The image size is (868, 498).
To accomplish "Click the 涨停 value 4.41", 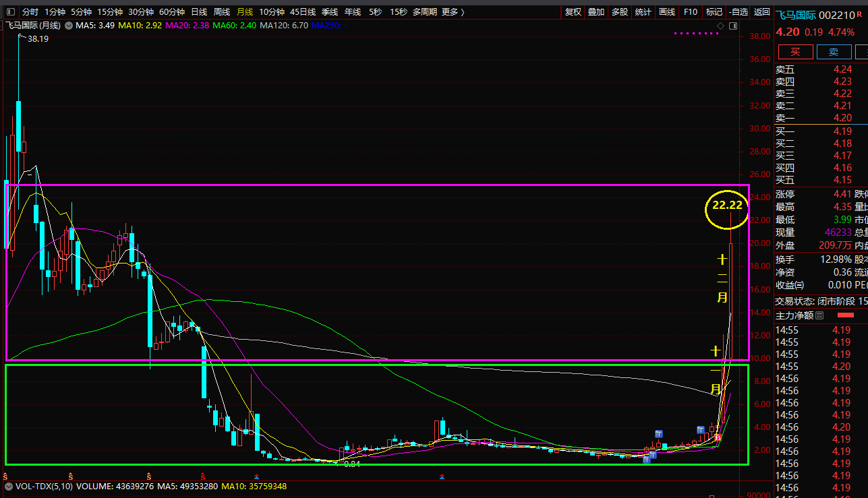I will pyautogui.click(x=842, y=194).
